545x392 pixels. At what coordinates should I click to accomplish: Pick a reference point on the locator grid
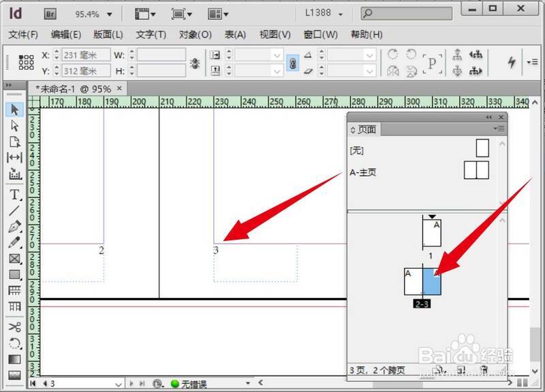click(x=26, y=62)
